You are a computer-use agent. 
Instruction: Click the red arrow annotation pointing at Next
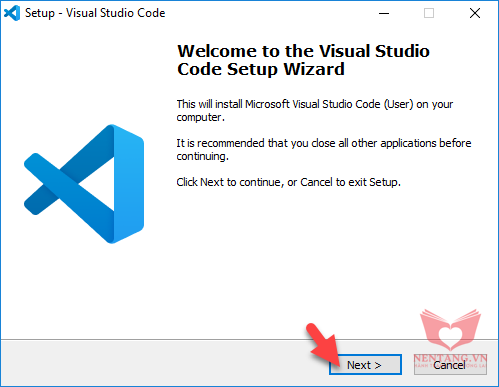coord(323,345)
